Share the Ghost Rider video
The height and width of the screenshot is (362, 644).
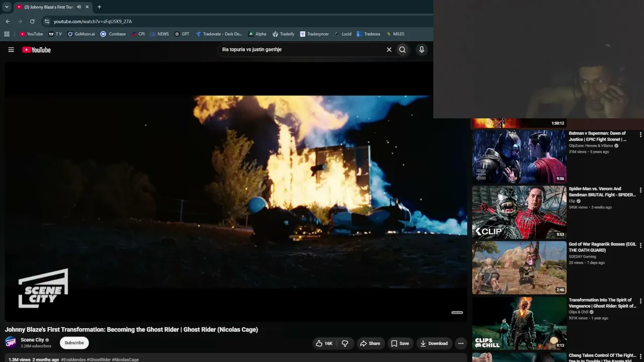point(370,343)
